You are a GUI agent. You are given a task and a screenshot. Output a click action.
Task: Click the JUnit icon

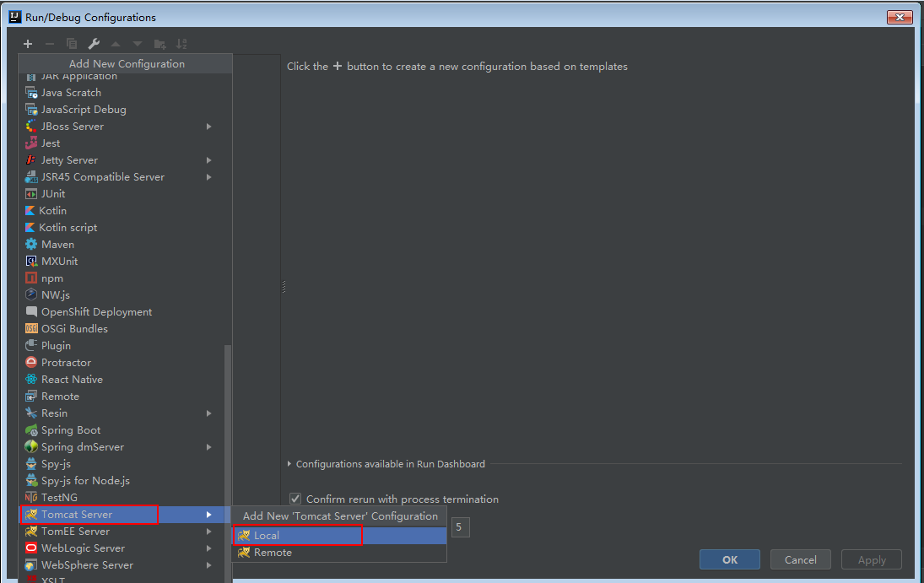tap(31, 194)
